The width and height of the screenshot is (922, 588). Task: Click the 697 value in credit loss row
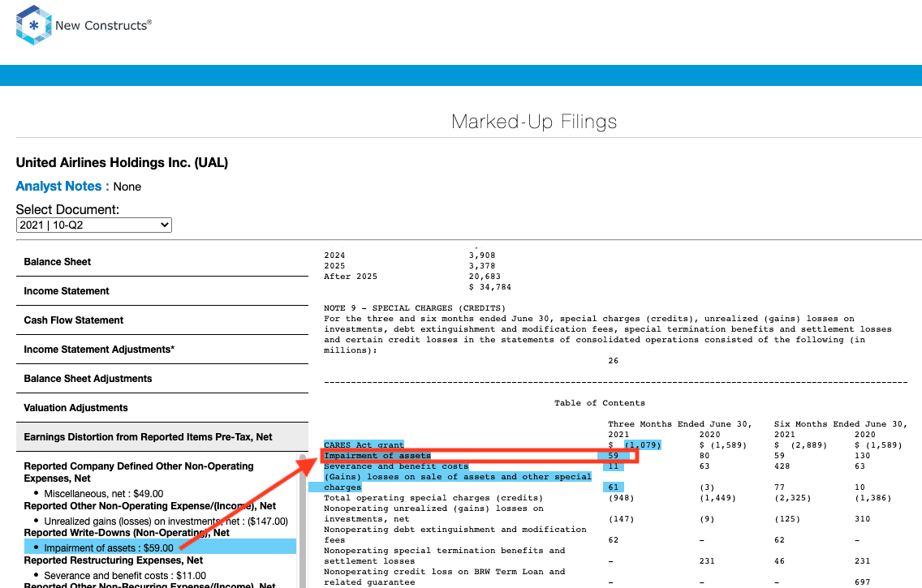point(863,582)
